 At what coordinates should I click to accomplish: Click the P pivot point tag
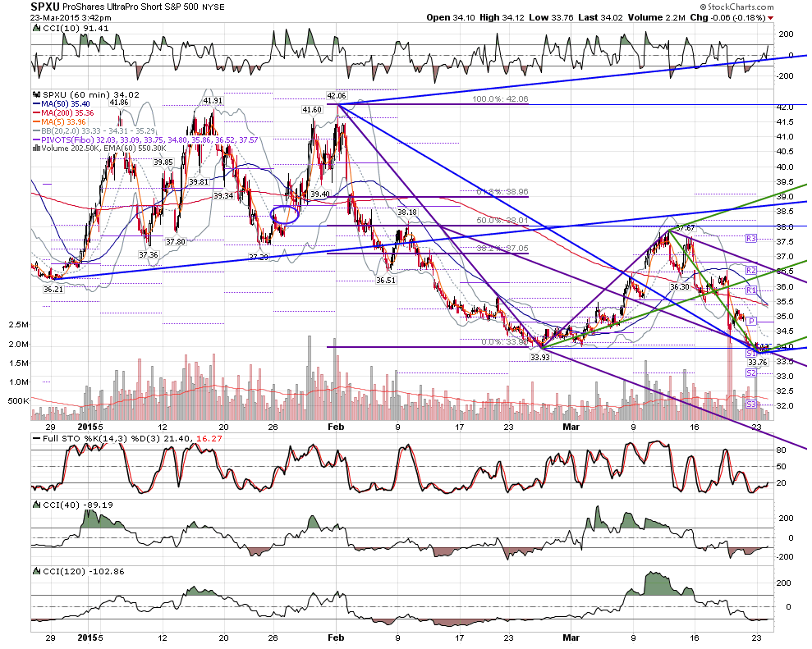(x=751, y=322)
